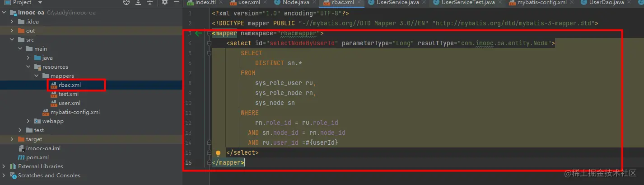Click the Expand All toolbar icon
This screenshot has height=185, width=644.
[x=138, y=2]
